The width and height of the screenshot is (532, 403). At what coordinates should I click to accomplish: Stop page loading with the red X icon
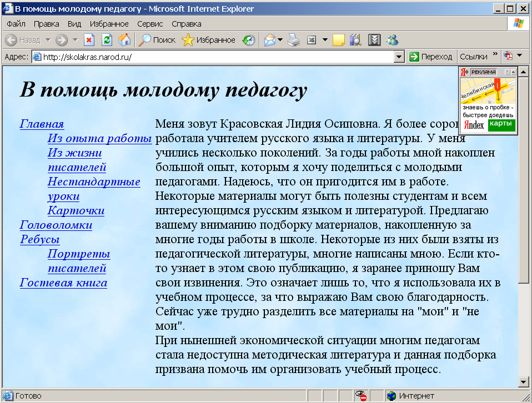[x=89, y=40]
